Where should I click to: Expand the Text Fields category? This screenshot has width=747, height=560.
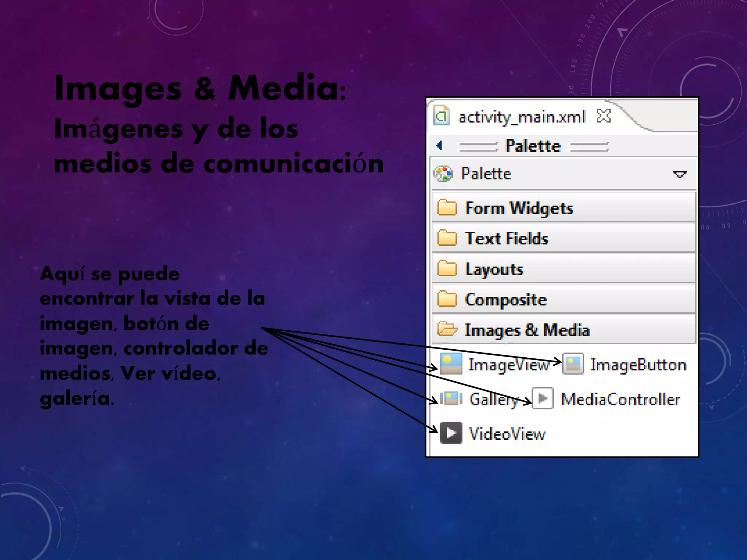[564, 238]
